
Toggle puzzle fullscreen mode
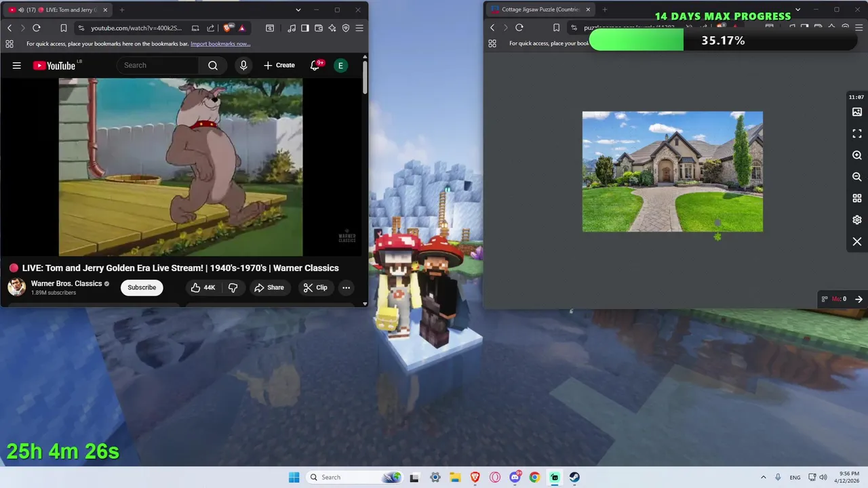[857, 134]
